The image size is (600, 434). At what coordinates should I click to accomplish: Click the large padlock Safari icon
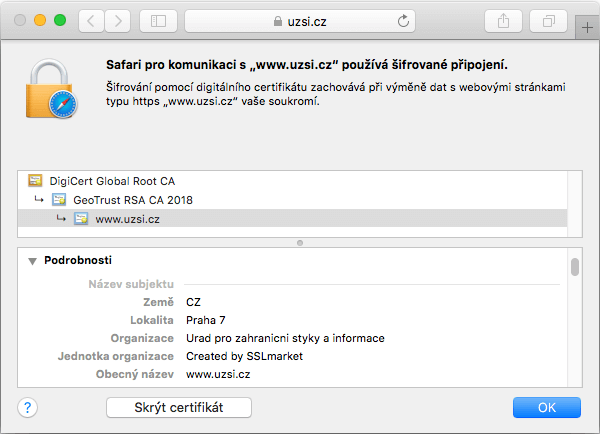click(51, 89)
